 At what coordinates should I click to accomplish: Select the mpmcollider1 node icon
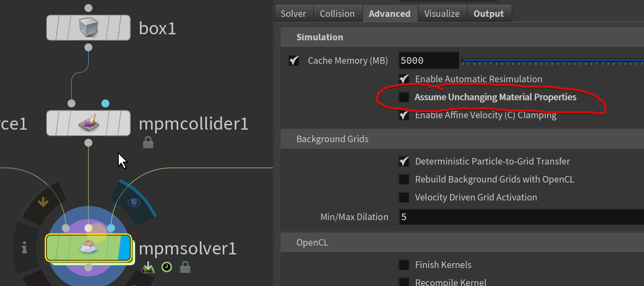point(88,123)
